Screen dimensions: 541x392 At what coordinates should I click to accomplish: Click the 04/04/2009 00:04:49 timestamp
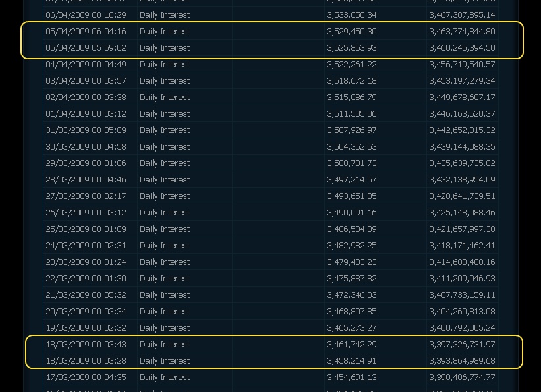(86, 65)
